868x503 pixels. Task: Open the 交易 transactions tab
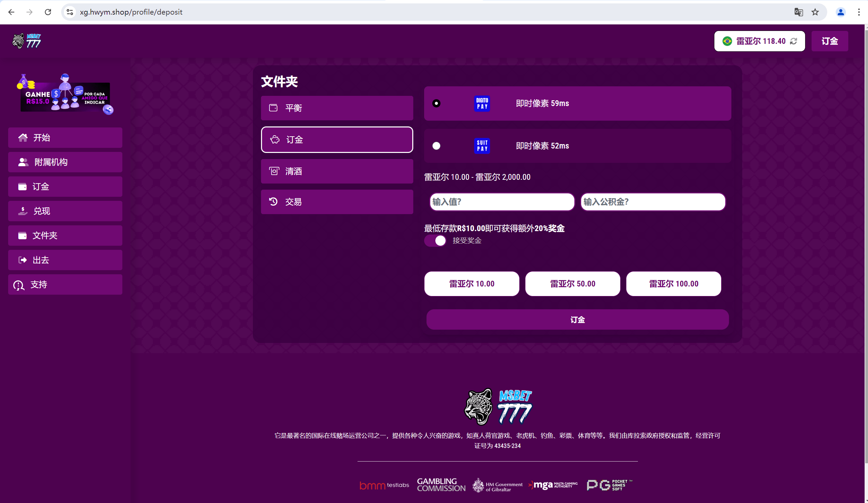click(336, 202)
